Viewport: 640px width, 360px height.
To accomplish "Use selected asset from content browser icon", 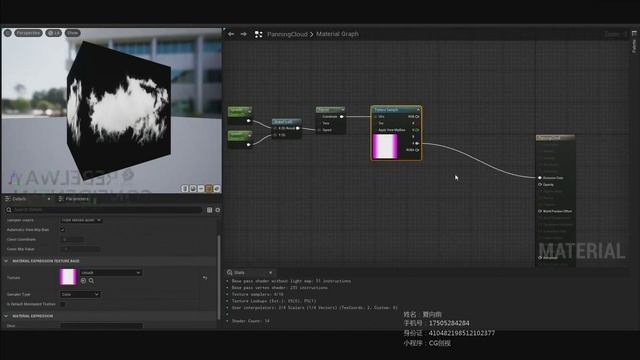I will [x=83, y=281].
